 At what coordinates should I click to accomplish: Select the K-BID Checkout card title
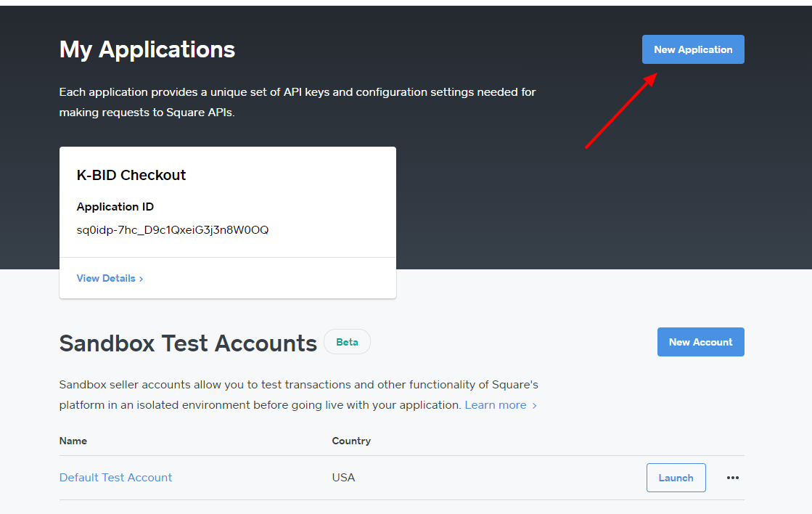pyautogui.click(x=131, y=175)
